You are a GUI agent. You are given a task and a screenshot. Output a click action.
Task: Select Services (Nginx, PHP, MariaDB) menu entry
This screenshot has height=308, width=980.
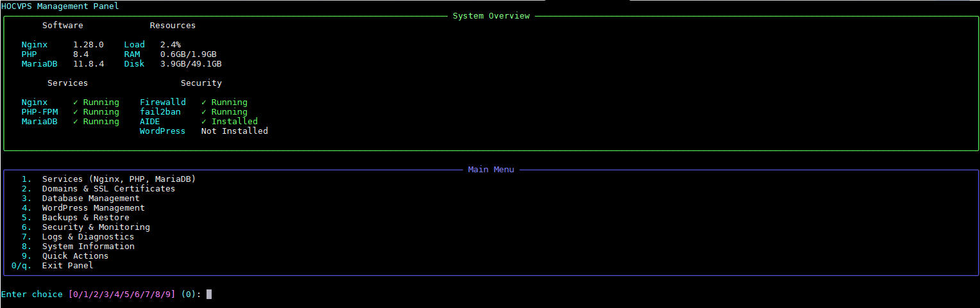pyautogui.click(x=119, y=179)
